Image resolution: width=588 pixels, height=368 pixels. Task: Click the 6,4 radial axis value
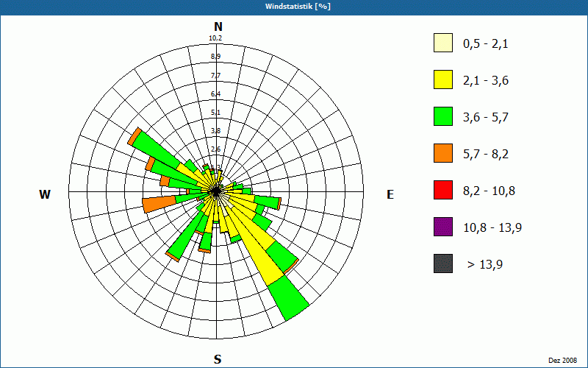[x=215, y=94]
